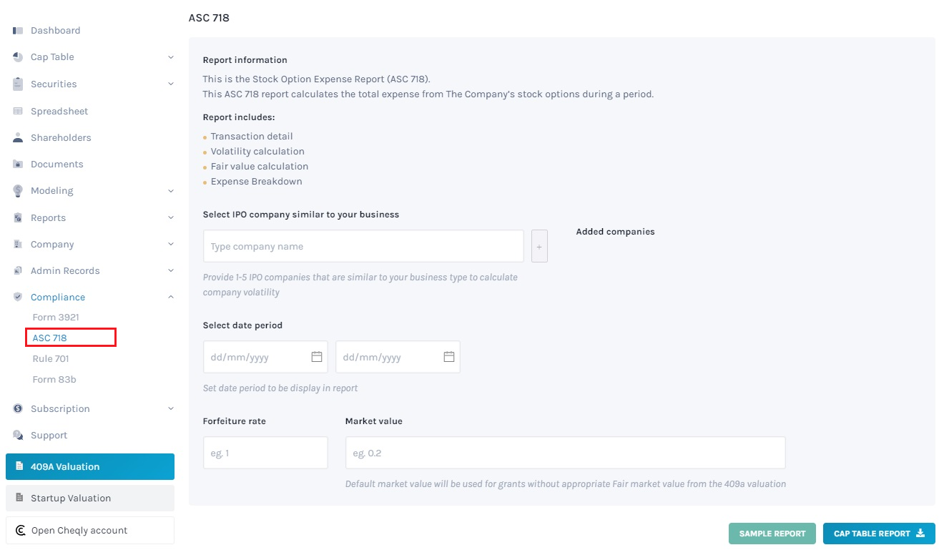Viewport: 939px width, 560px height.
Task: Click the Dashboard sidebar icon
Action: (x=18, y=31)
